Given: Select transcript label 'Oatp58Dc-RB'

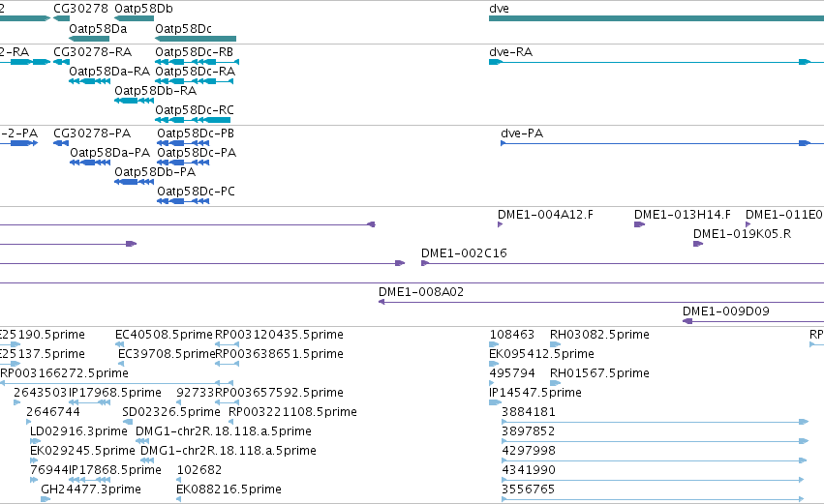Looking at the screenshot, I should (x=194, y=52).
